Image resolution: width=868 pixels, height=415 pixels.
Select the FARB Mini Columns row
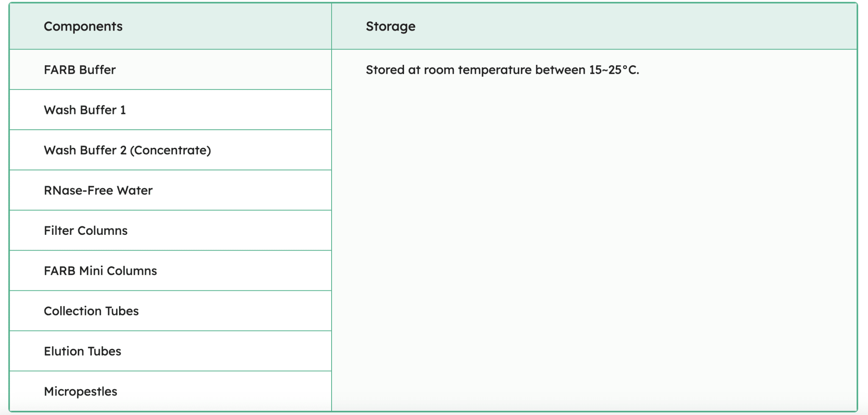pos(100,271)
